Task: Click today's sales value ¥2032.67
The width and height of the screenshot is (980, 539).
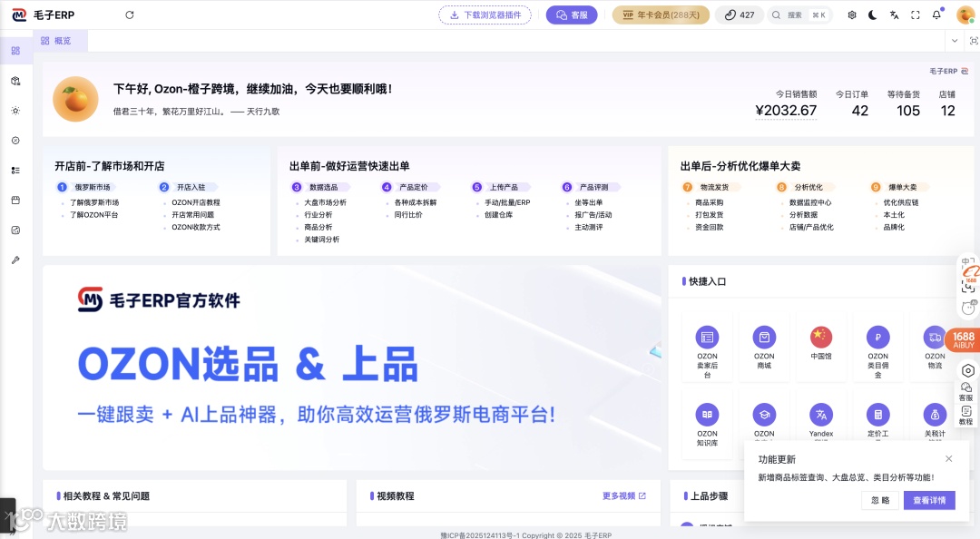Action: 786,111
